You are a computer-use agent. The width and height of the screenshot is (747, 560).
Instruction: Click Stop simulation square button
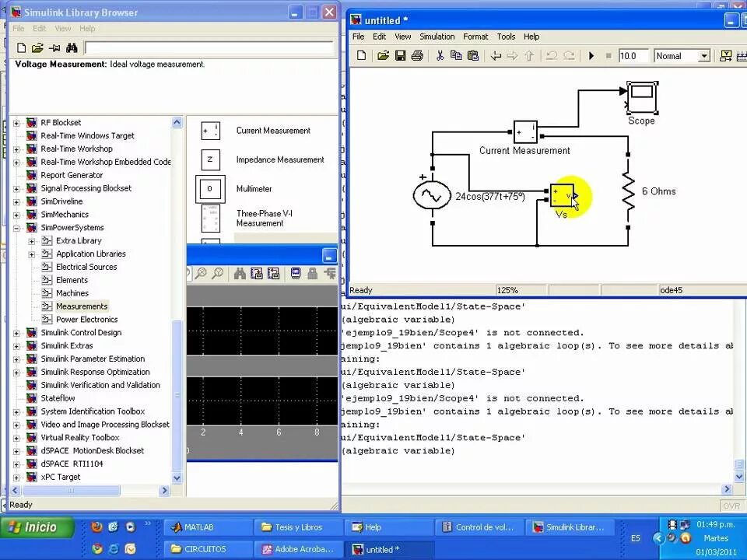tap(608, 56)
